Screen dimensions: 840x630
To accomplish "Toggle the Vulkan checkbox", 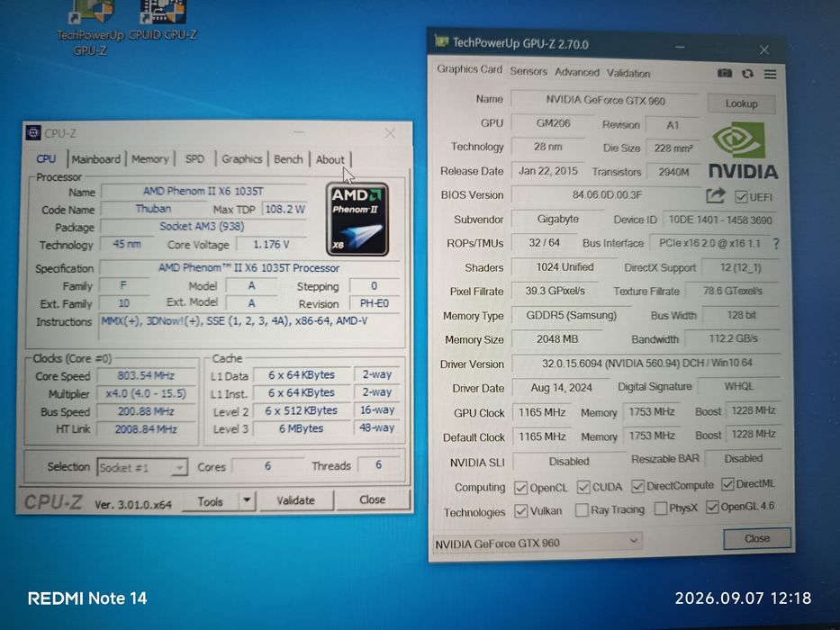I will pyautogui.click(x=520, y=510).
